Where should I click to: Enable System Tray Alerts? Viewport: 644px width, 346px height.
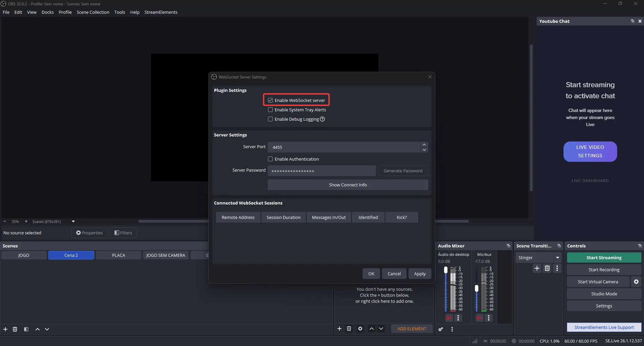coord(270,110)
